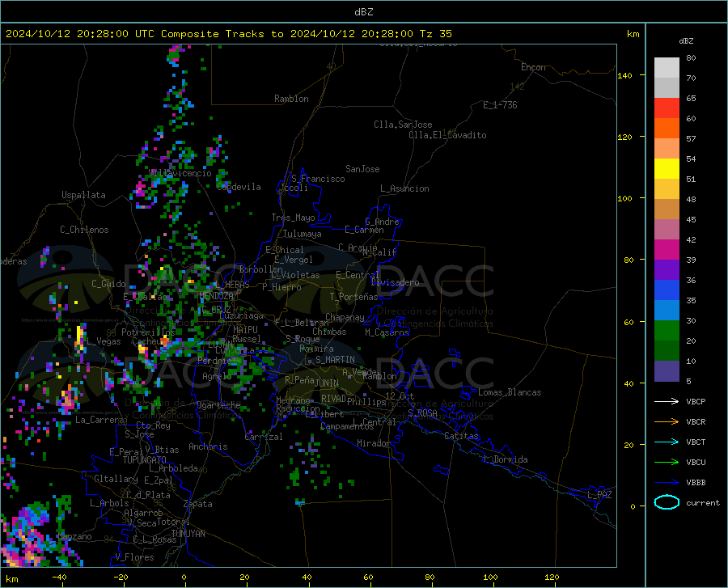Click the 120 mark on horizontal axis

(552, 577)
